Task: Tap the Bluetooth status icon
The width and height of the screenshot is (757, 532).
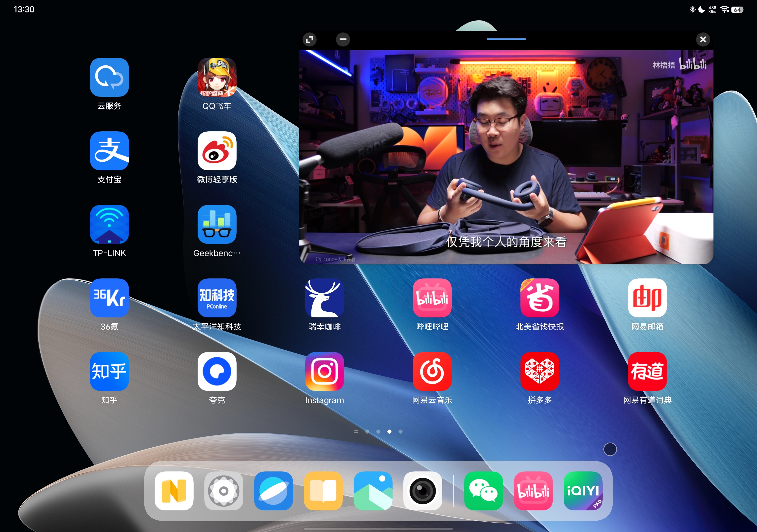Action: pos(692,9)
